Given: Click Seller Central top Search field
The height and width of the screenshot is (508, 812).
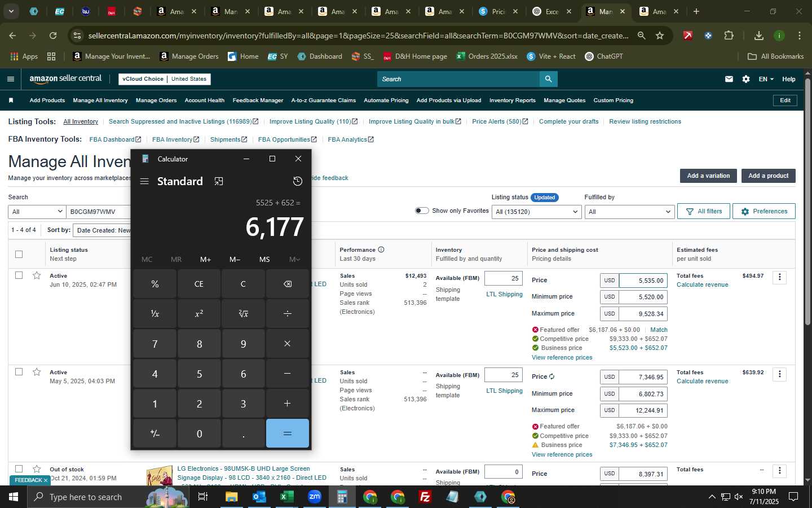Looking at the screenshot, I should pos(458,79).
